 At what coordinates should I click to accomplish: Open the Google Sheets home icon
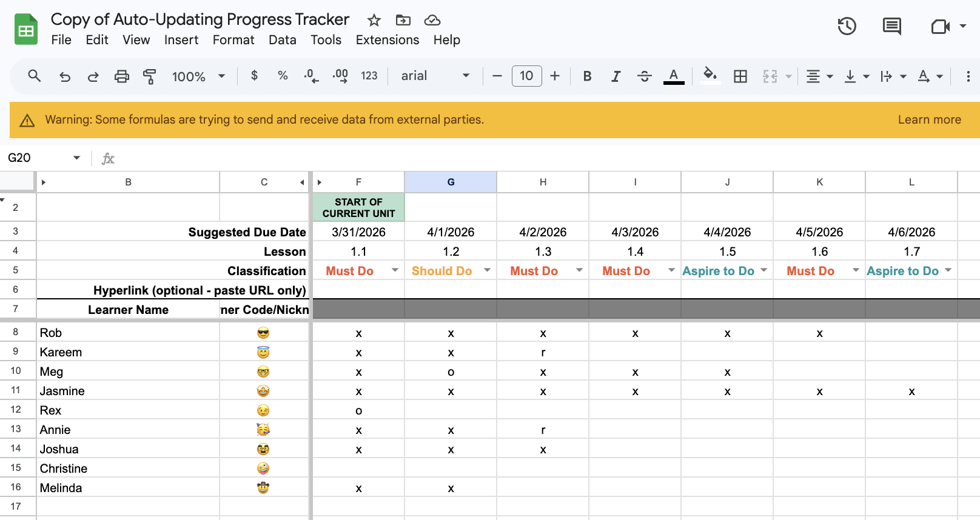click(26, 30)
